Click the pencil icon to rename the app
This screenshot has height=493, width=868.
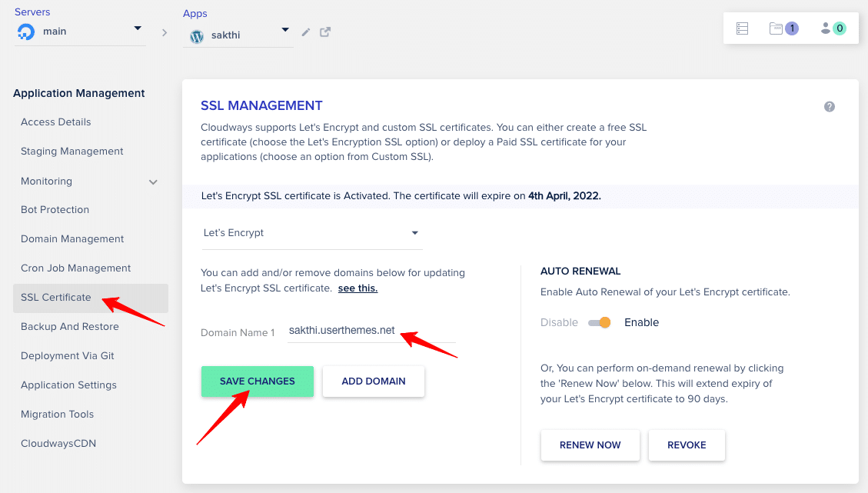[x=305, y=32]
